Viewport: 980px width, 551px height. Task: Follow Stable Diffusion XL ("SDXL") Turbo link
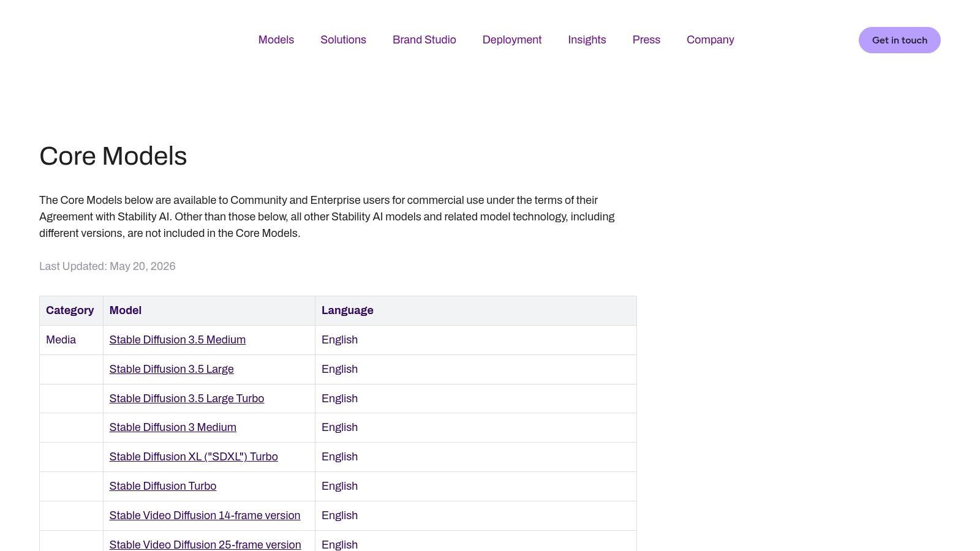[x=194, y=457]
